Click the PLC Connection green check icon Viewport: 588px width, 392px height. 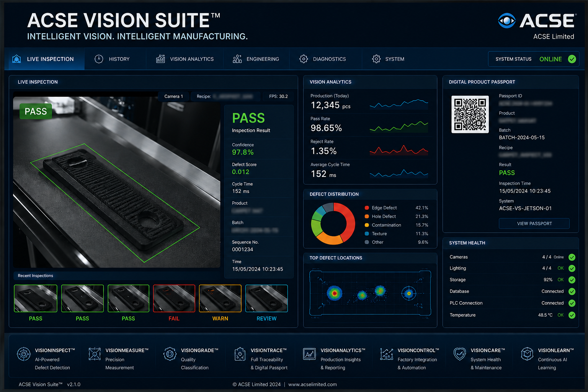[x=572, y=303]
